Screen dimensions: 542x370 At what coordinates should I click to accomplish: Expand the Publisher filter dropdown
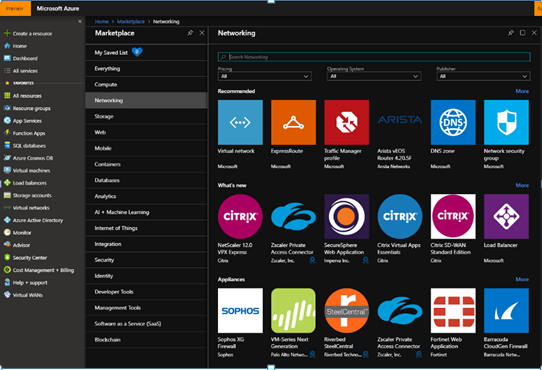[483, 76]
